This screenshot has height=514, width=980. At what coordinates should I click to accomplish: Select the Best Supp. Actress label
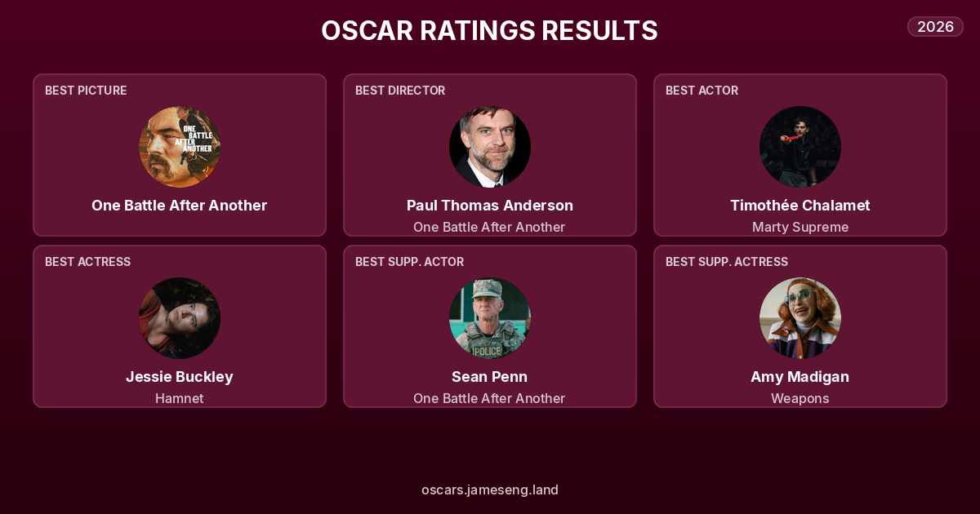tap(727, 262)
